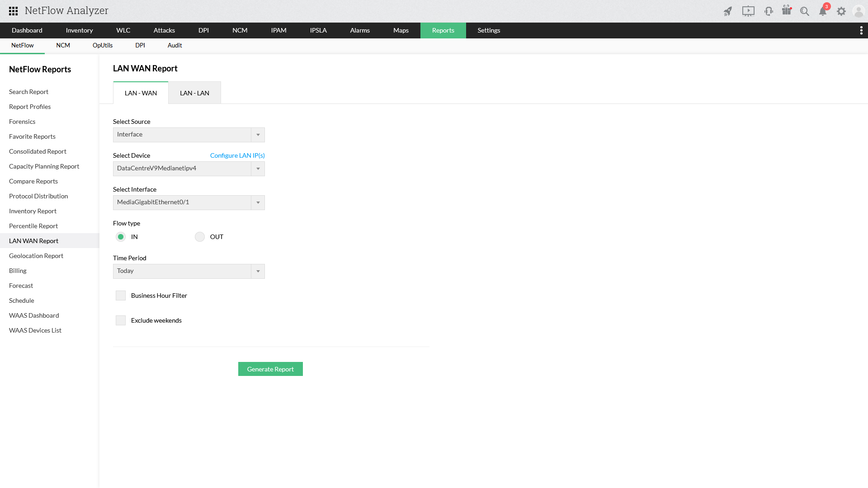Switch to the LAN - LAN tab

(x=194, y=93)
